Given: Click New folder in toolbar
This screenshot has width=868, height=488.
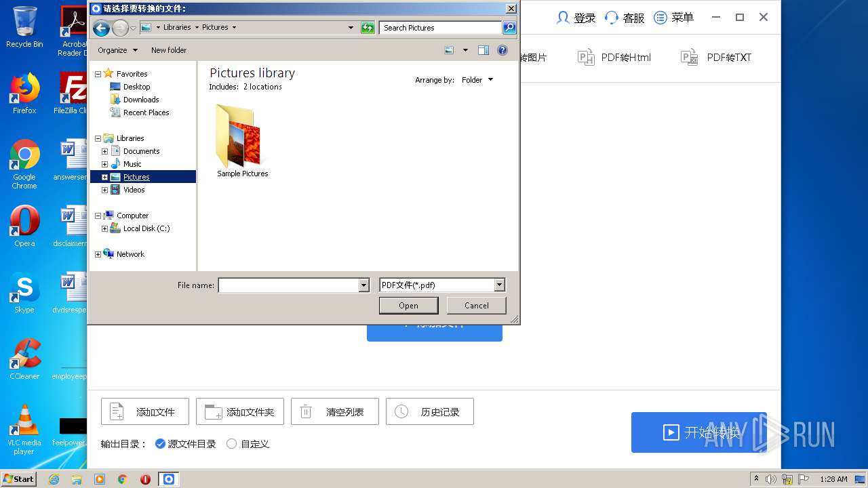Looking at the screenshot, I should (169, 50).
